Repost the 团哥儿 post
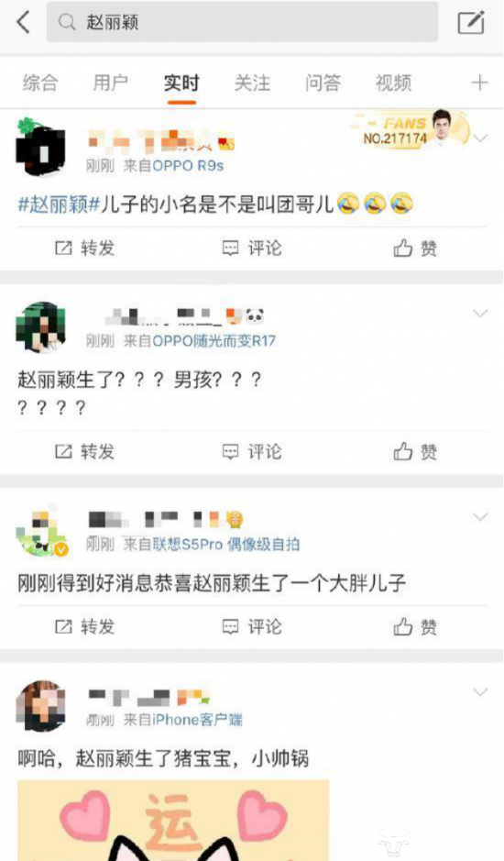 [x=84, y=248]
